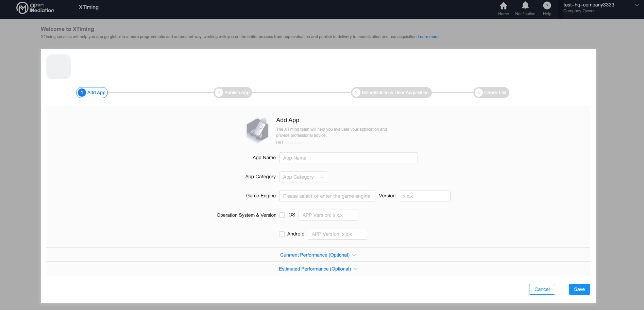Select step 1 Add App

pyautogui.click(x=92, y=93)
